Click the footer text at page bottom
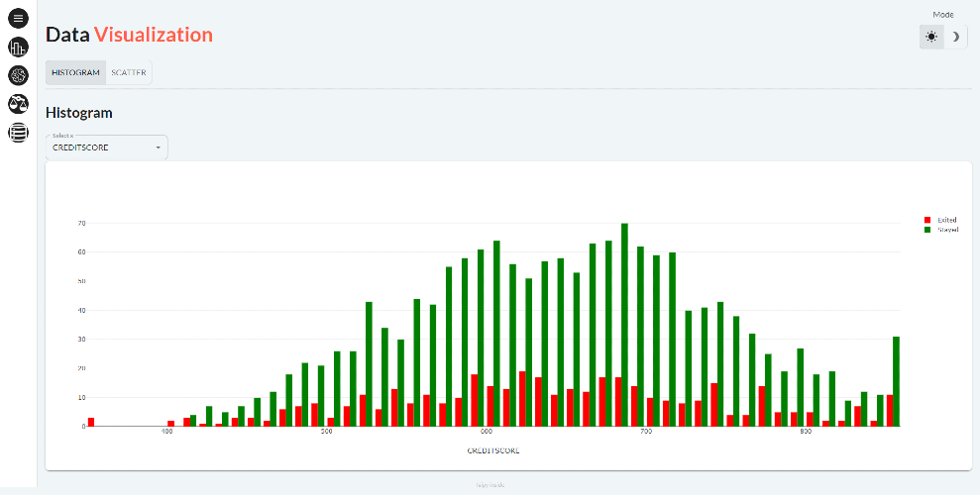980x495 pixels. tap(490, 484)
